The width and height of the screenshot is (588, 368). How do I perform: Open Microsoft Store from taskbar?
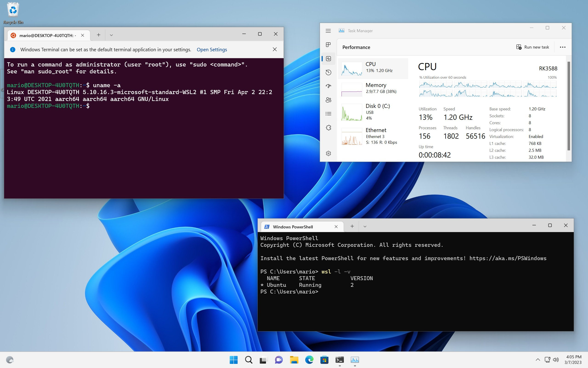coord(324,360)
